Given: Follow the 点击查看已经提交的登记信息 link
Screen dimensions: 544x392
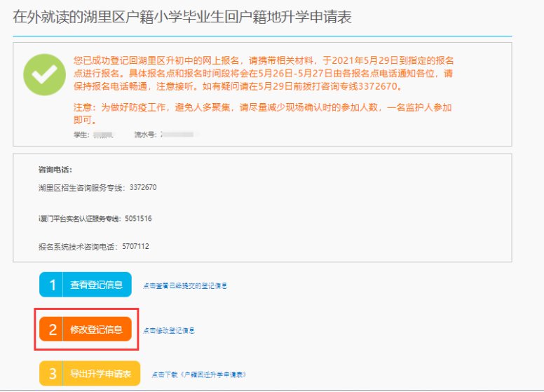Looking at the screenshot, I should (185, 286).
